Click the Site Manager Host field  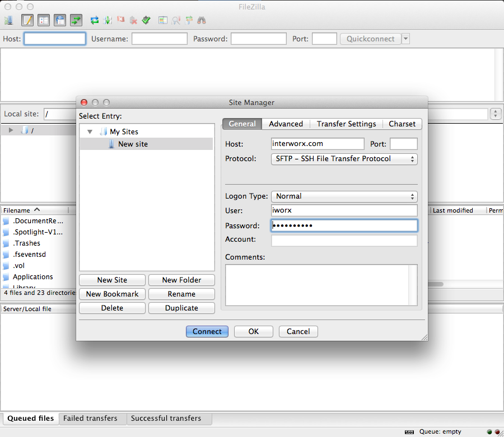(318, 144)
